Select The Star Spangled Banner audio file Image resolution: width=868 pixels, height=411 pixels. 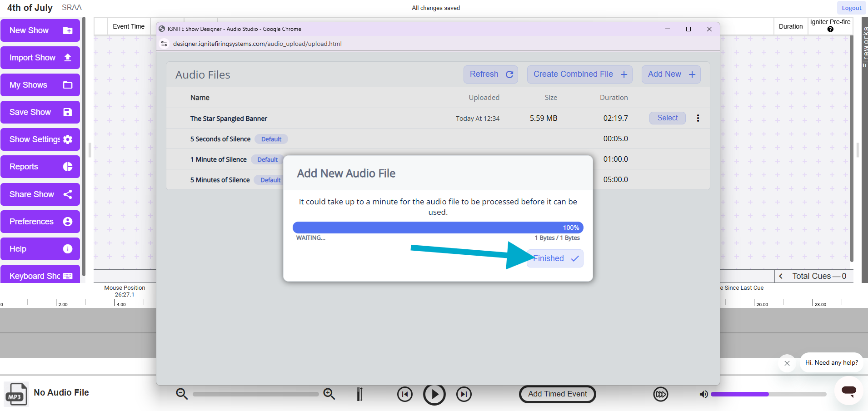click(x=667, y=118)
